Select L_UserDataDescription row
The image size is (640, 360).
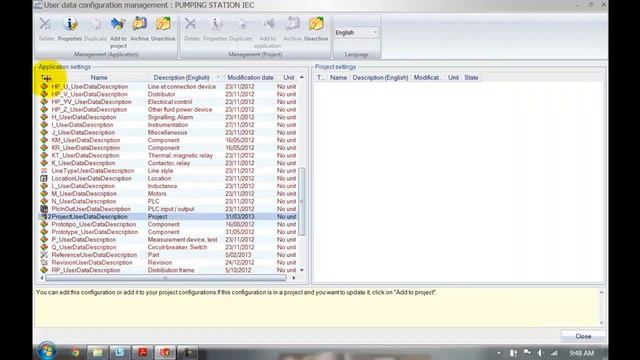(168, 186)
